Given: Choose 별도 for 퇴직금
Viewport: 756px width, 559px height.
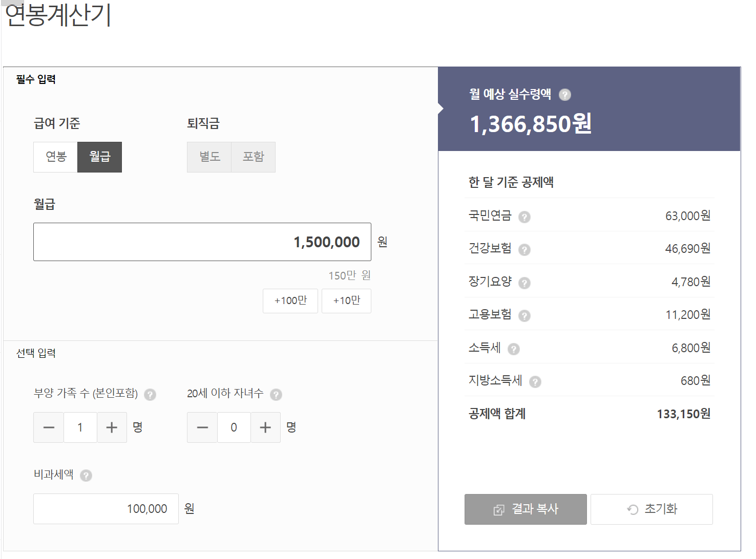Looking at the screenshot, I should [209, 157].
